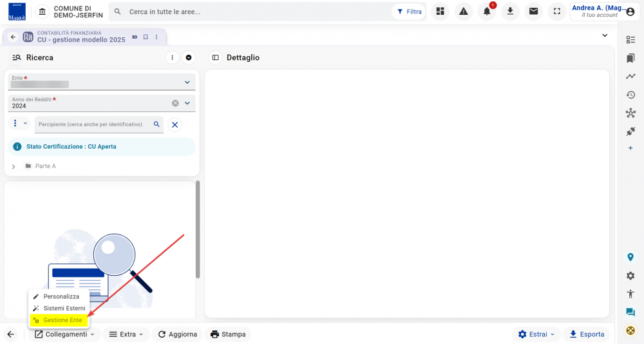Open the Comune institution icon

pos(43,12)
